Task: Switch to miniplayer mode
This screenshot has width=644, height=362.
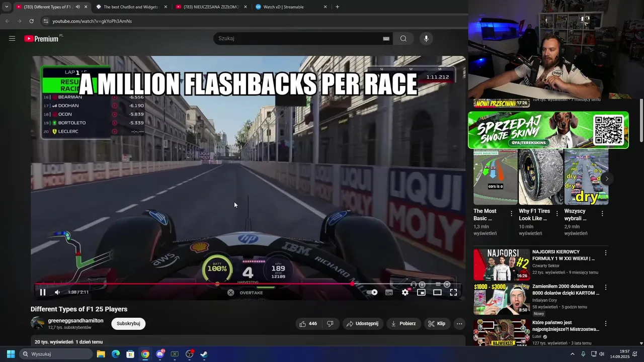Action: [x=421, y=292]
